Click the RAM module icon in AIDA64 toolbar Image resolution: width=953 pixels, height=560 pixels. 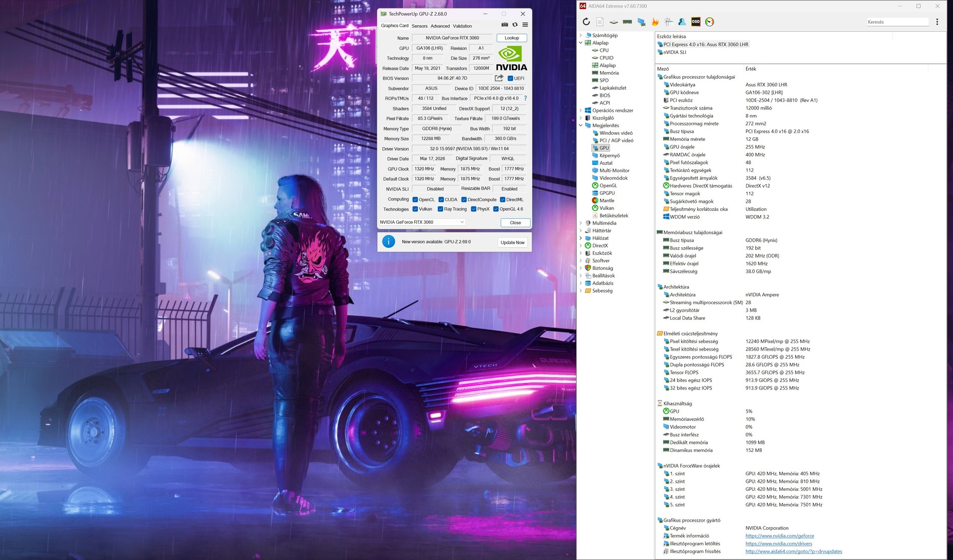click(627, 22)
